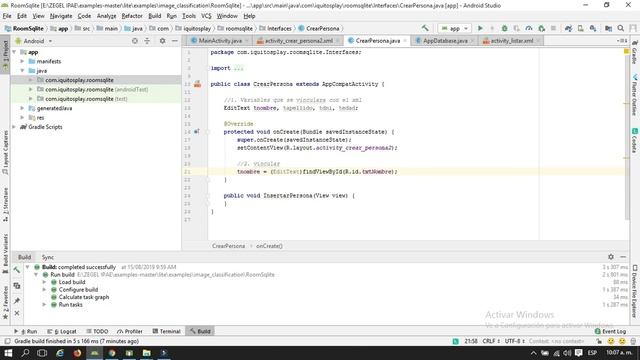
Task: Click the collapse all icon in Project panel
Action: [147, 41]
